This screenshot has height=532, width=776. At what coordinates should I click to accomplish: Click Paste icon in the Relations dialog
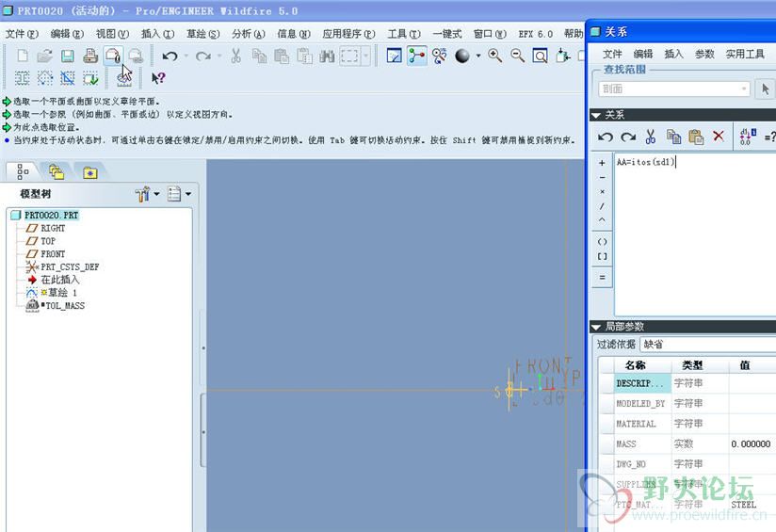[x=696, y=137]
